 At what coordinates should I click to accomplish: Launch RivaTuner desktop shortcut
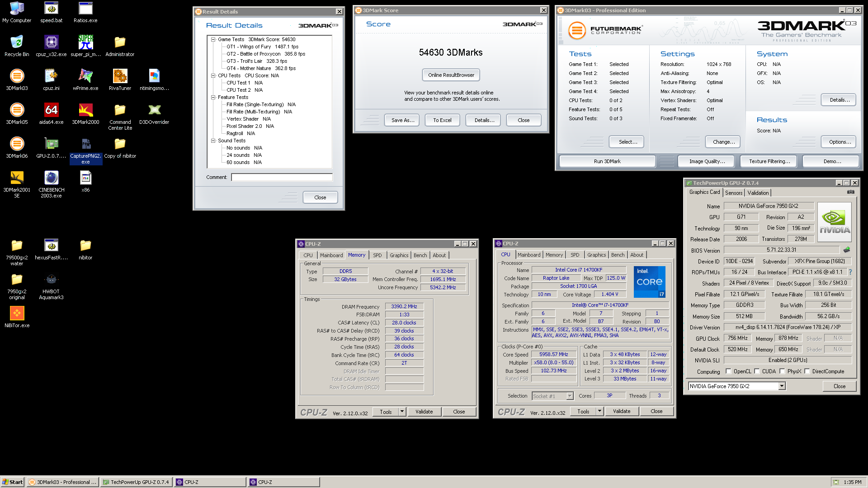pos(120,80)
